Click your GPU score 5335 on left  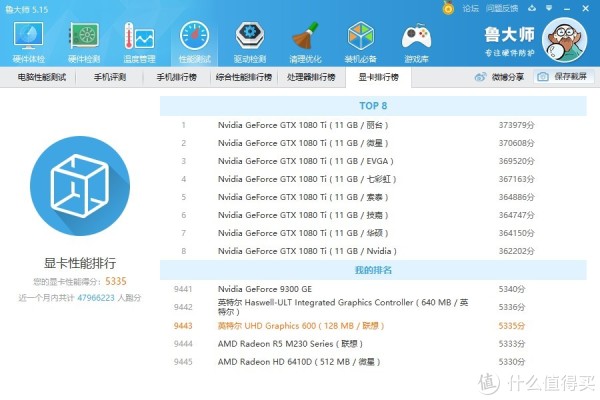coord(116,281)
